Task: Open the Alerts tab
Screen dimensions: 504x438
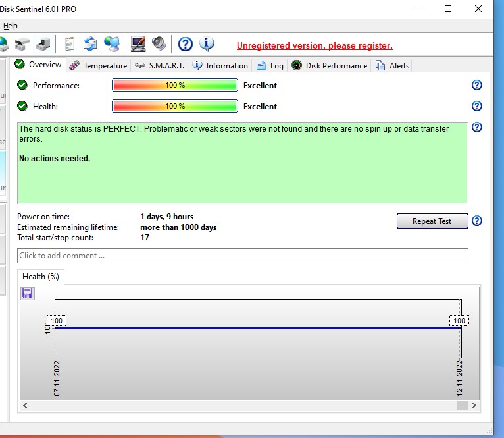Action: point(392,66)
